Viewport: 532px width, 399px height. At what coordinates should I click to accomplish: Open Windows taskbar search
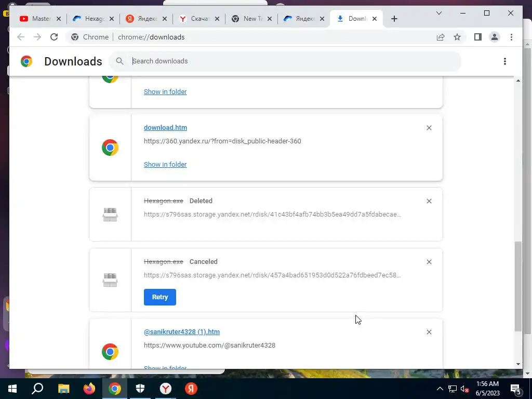(37, 389)
